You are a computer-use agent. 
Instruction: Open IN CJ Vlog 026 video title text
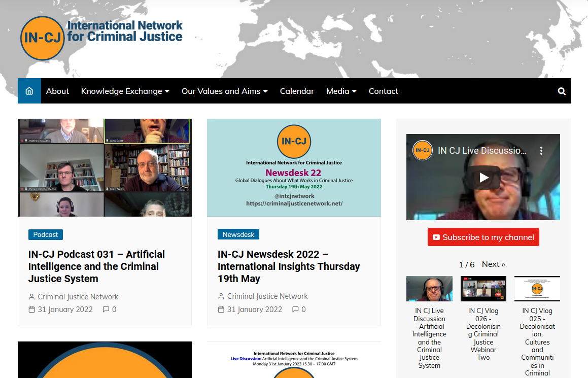(x=483, y=334)
